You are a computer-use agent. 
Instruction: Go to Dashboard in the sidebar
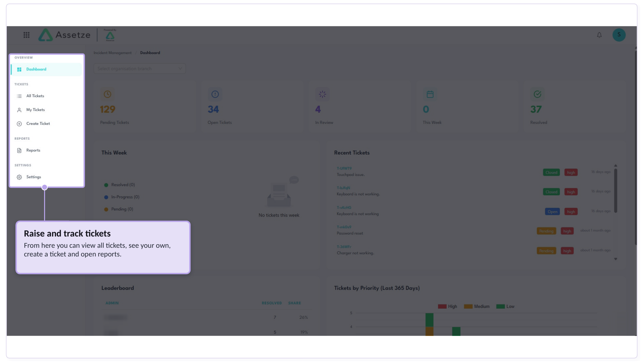(46, 70)
